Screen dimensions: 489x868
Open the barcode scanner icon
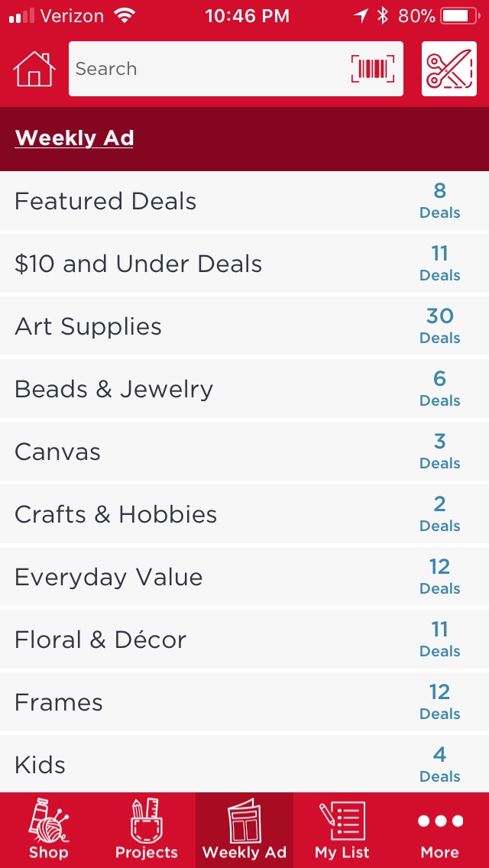[x=373, y=69]
